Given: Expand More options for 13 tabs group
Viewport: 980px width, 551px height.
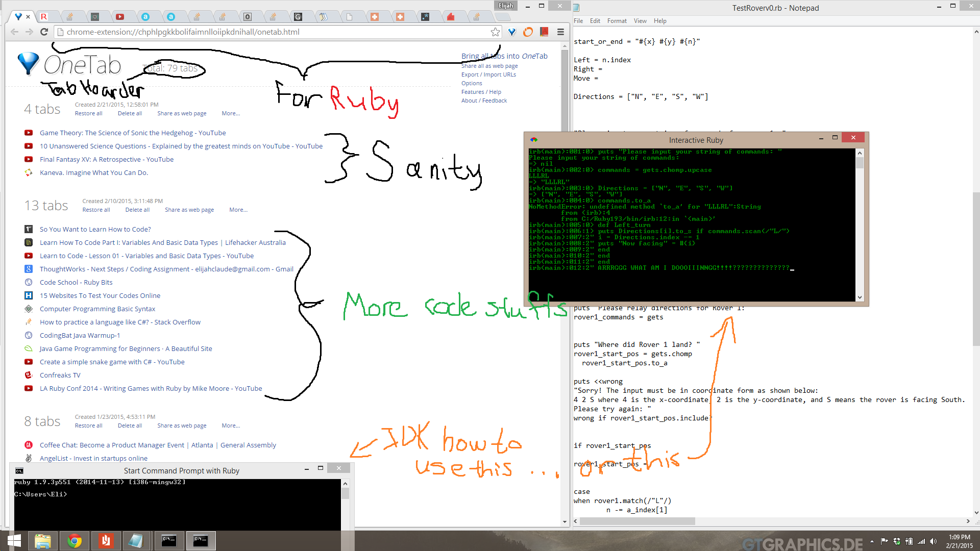Looking at the screenshot, I should [x=238, y=210].
